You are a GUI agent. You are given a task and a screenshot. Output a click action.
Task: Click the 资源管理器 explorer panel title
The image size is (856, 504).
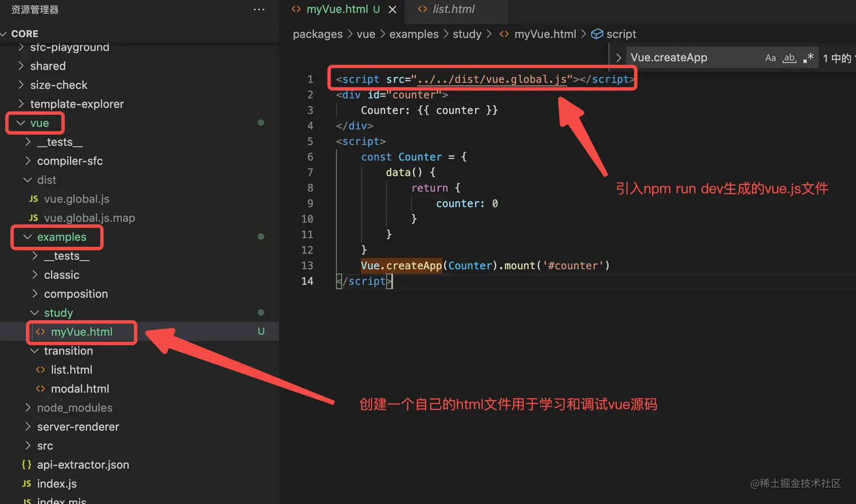[35, 10]
